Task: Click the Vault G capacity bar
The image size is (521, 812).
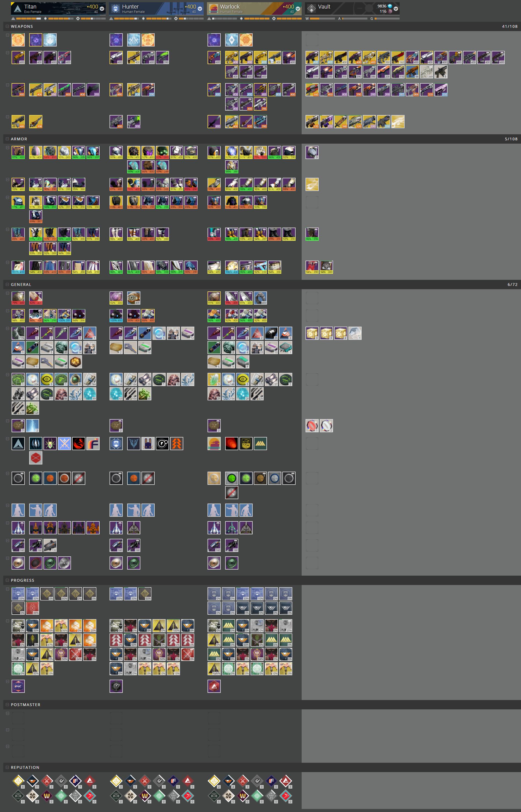Action: (387, 19)
